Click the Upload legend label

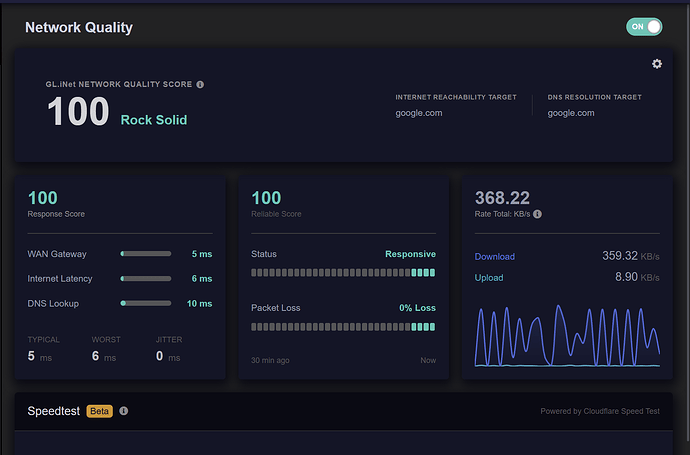tap(489, 278)
